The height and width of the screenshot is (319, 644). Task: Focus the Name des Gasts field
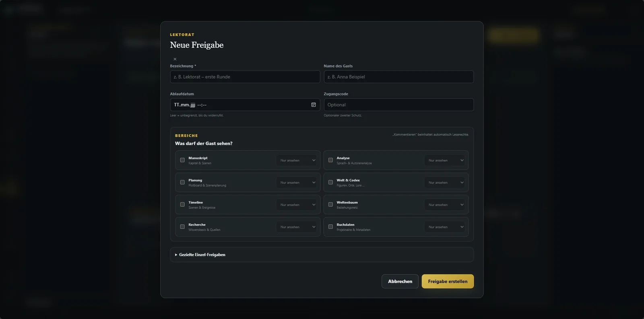click(399, 77)
